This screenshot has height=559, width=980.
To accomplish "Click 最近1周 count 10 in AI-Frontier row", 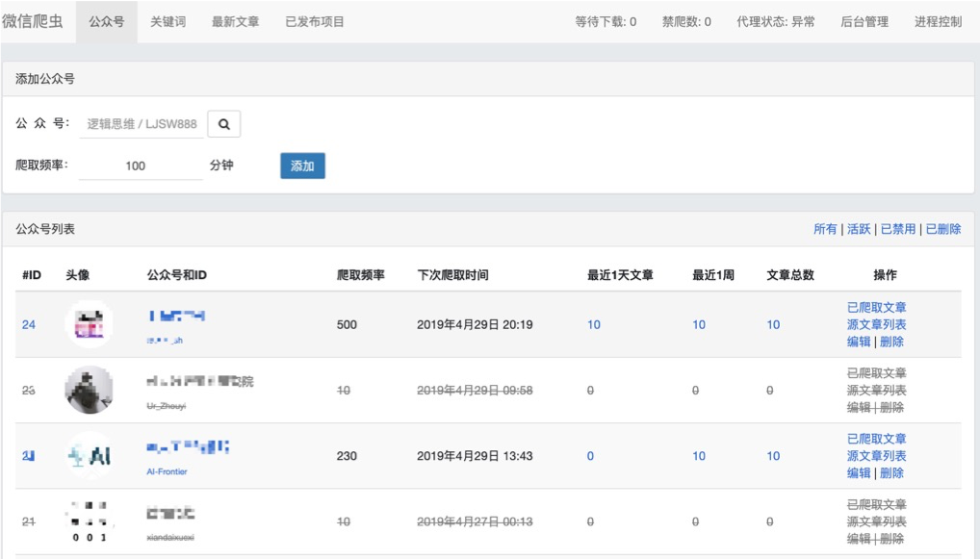I will tap(699, 456).
